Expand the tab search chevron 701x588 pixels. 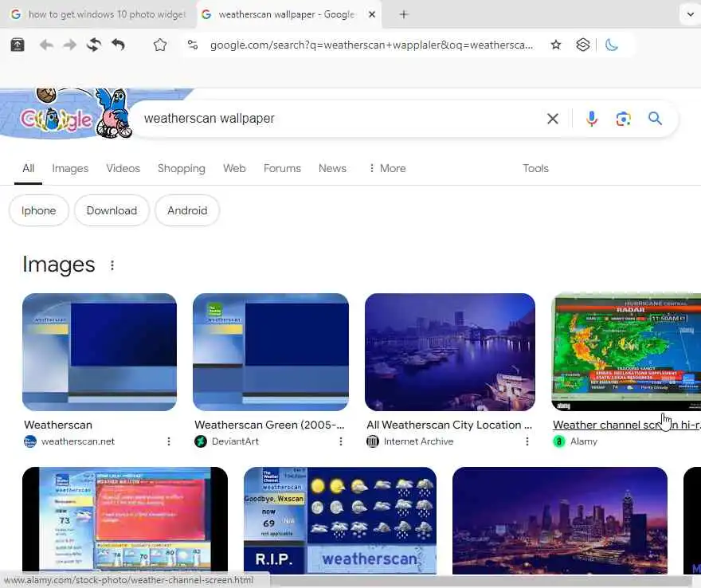click(691, 14)
